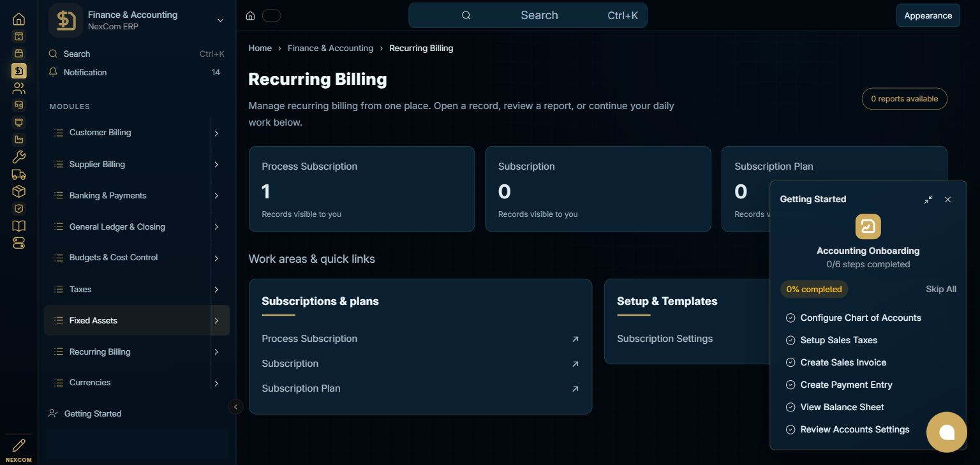The image size is (980, 465).
Task: Select the active Finance dollar icon in the rail
Action: click(x=19, y=71)
